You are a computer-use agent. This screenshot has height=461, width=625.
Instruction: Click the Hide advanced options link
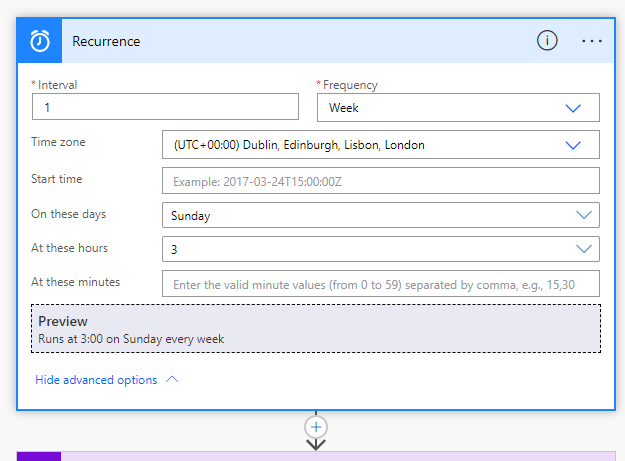tap(96, 380)
